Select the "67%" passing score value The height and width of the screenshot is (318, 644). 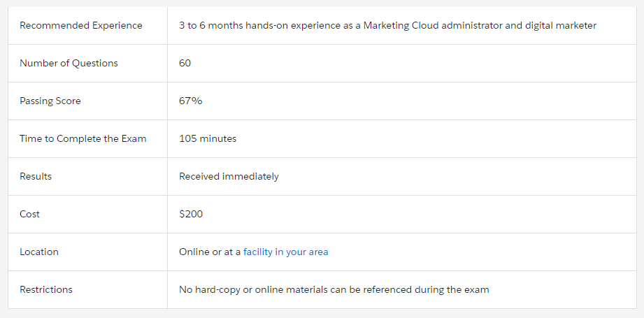(x=190, y=101)
